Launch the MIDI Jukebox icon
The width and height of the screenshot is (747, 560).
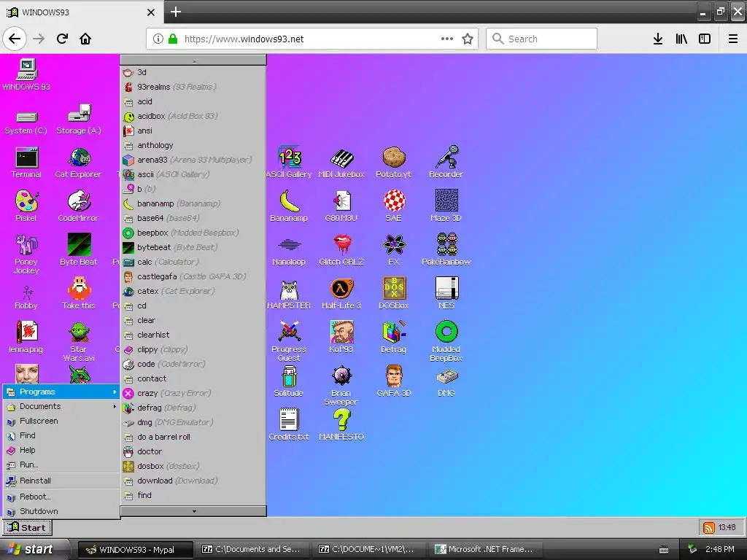tap(341, 163)
